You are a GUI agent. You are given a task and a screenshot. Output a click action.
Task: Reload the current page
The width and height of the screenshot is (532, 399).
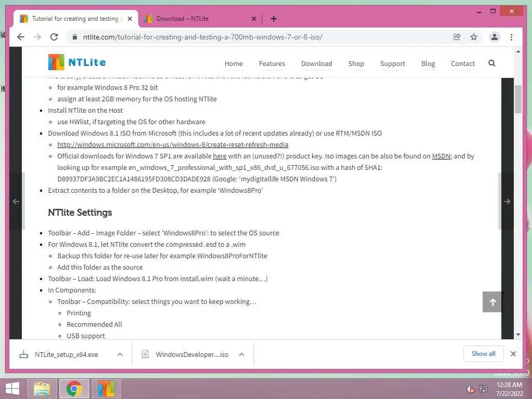pos(54,37)
